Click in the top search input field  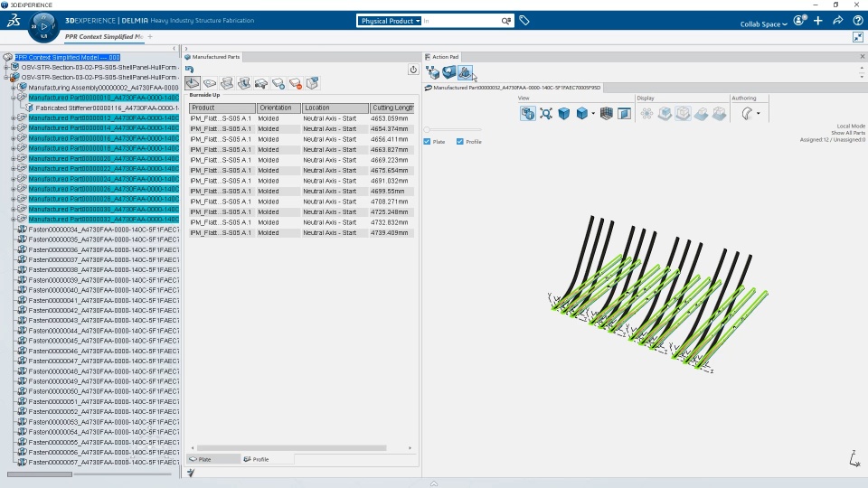pos(461,21)
